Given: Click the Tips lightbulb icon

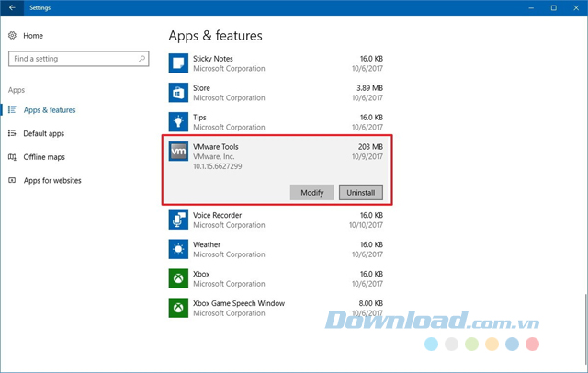Looking at the screenshot, I should tap(178, 122).
